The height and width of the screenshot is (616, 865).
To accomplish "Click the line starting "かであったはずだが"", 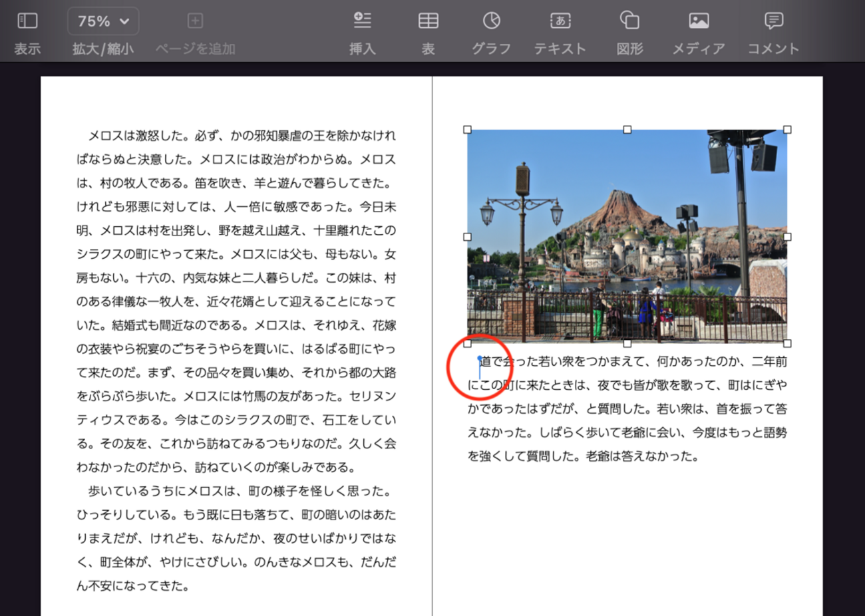I will (x=627, y=409).
